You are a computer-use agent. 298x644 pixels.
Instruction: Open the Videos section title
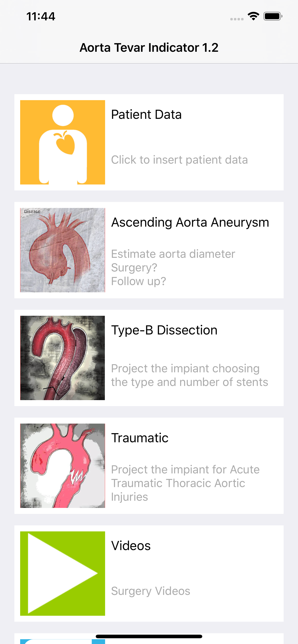[131, 546]
